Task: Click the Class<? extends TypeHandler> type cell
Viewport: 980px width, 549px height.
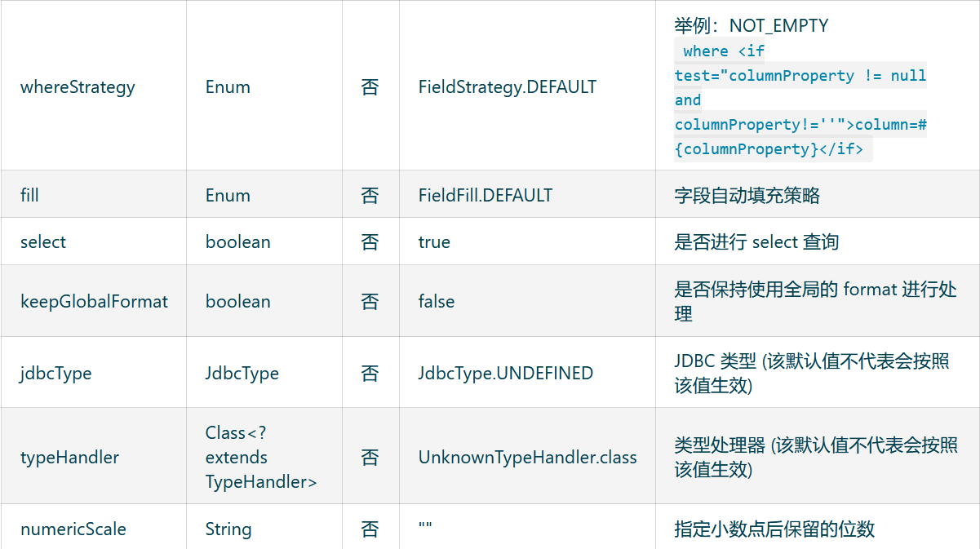Action: [x=260, y=457]
